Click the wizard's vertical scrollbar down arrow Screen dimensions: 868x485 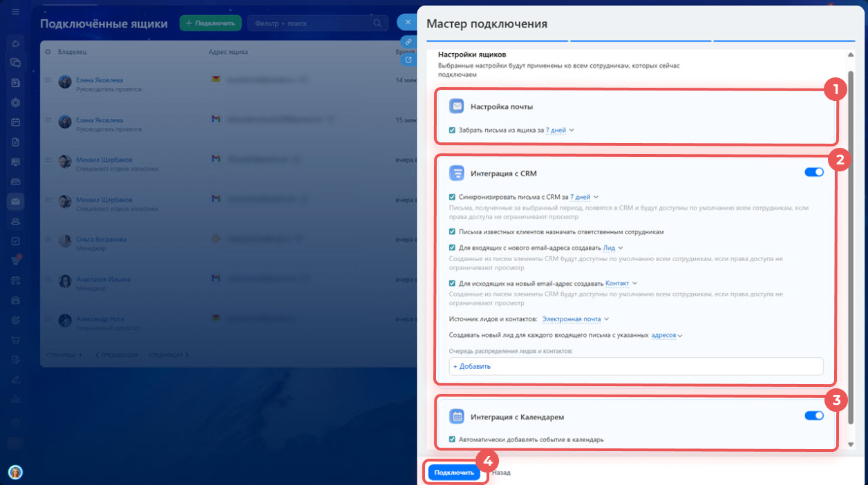pyautogui.click(x=851, y=444)
